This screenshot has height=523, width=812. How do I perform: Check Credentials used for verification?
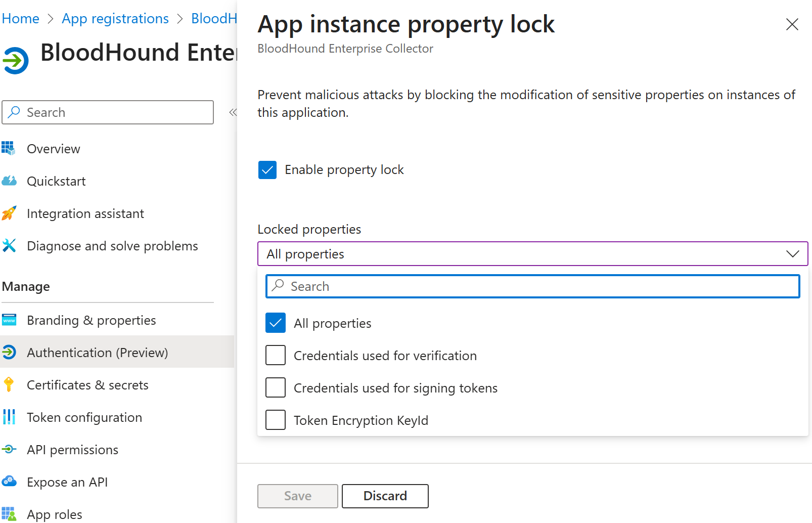tap(276, 355)
